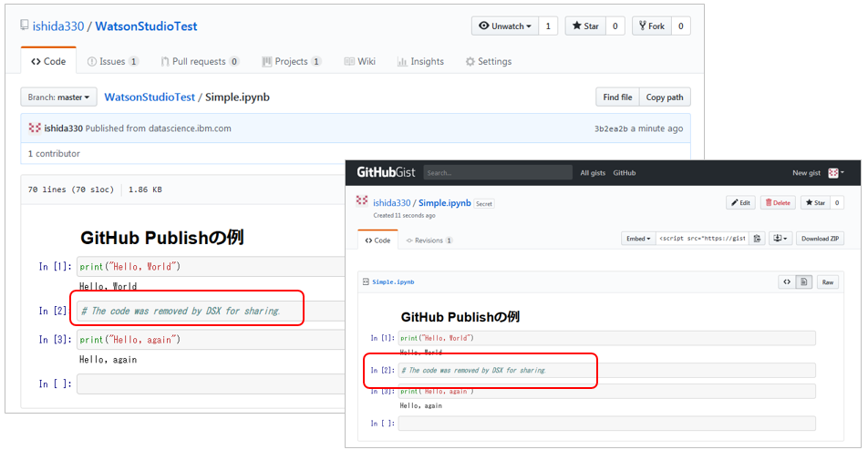Switch to the Issues tab
The width and height of the screenshot is (868, 450).
pyautogui.click(x=113, y=61)
